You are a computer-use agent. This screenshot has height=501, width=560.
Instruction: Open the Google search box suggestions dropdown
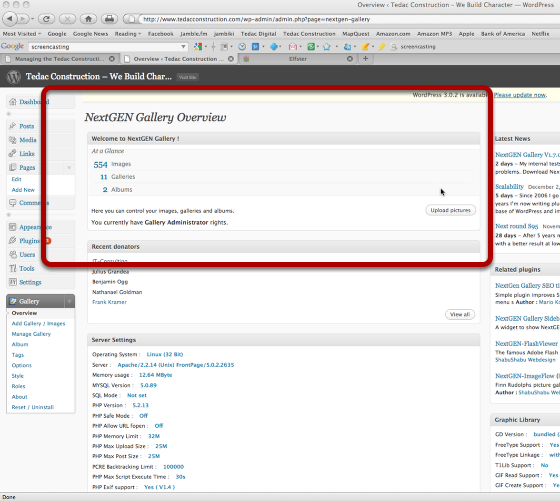point(183,46)
